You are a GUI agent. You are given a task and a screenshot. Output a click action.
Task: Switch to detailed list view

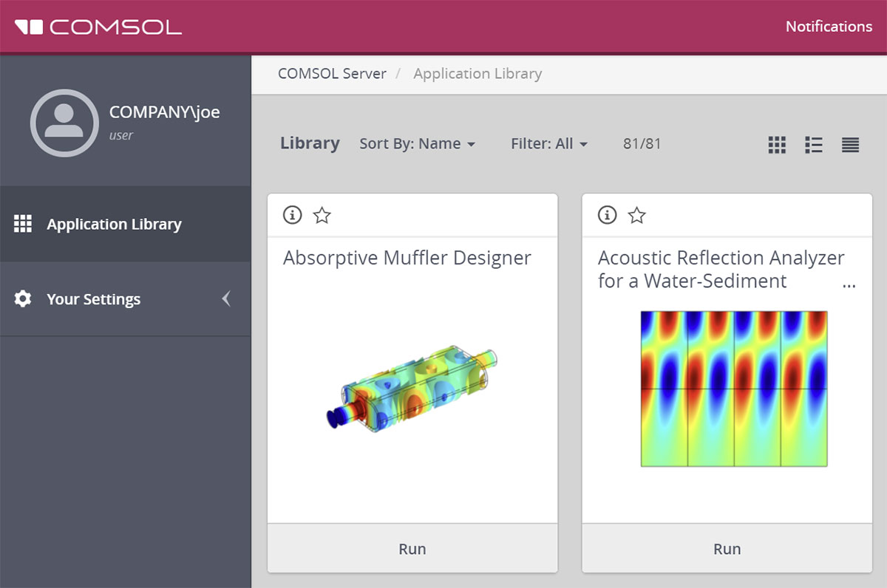(813, 145)
